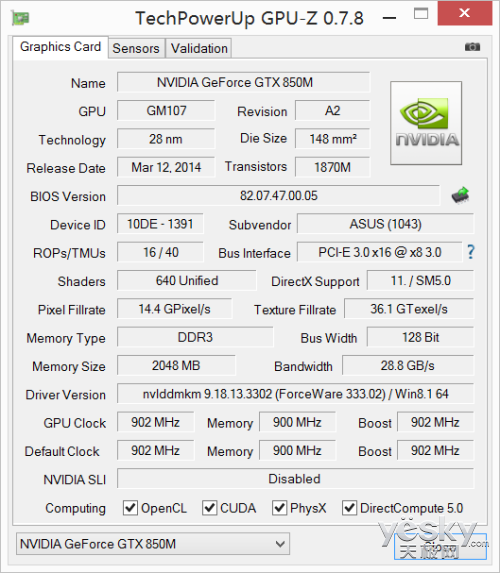
Task: Maximize the GPU-Z window
Action: [x=421, y=14]
